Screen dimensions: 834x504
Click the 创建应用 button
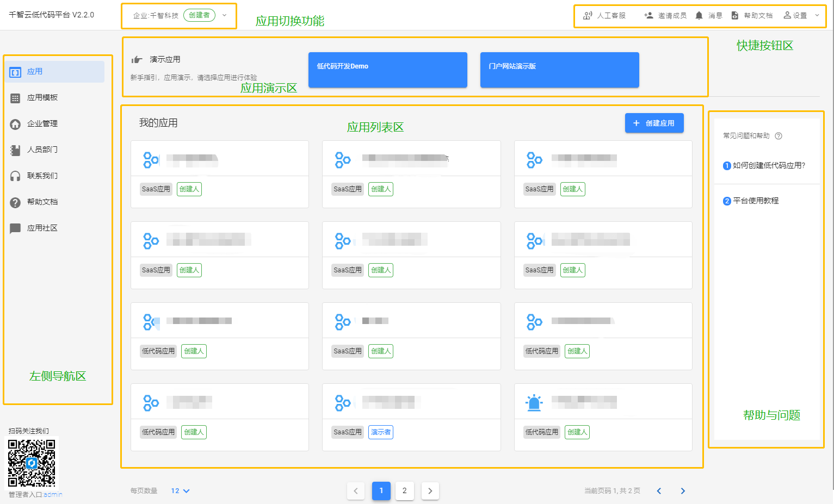pos(654,123)
